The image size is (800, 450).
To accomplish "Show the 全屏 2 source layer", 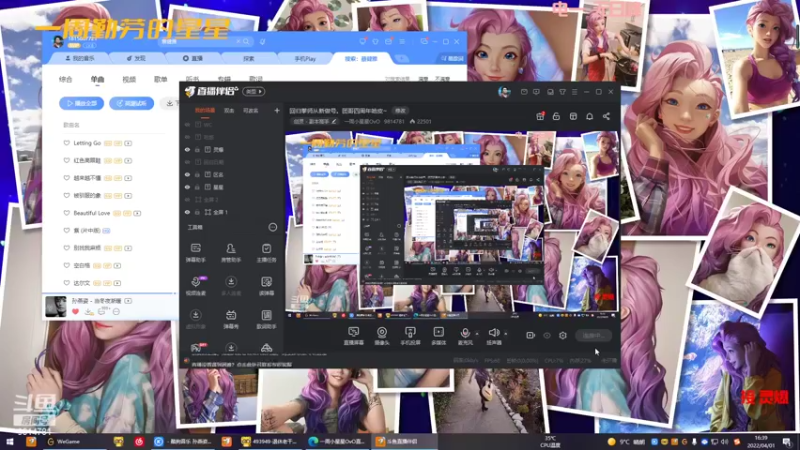I will tap(187, 199).
